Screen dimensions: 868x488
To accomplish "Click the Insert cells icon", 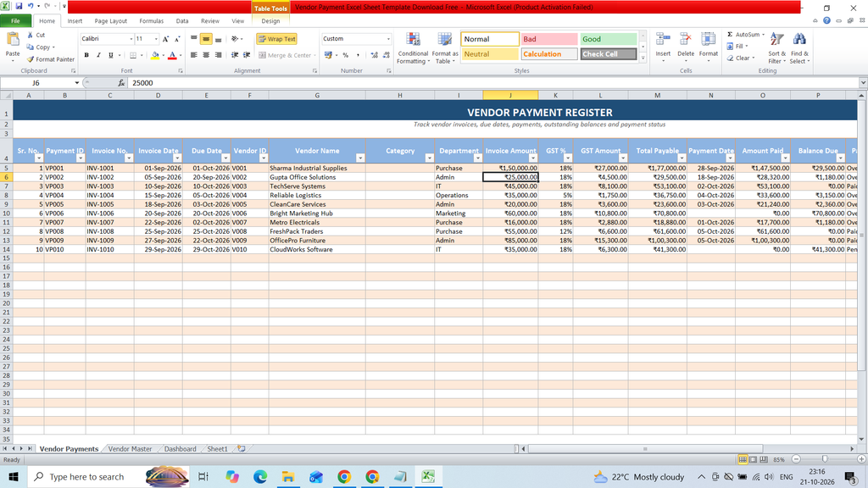I will 663,40.
